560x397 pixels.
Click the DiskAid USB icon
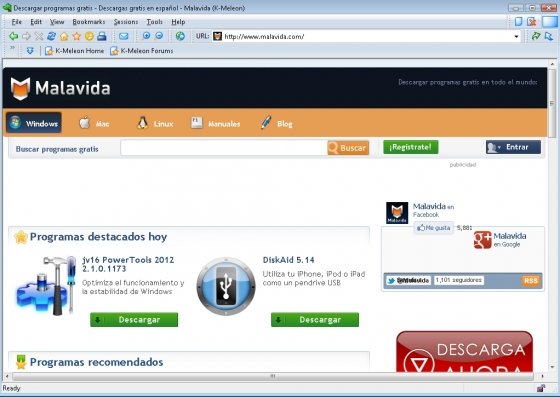click(x=226, y=286)
